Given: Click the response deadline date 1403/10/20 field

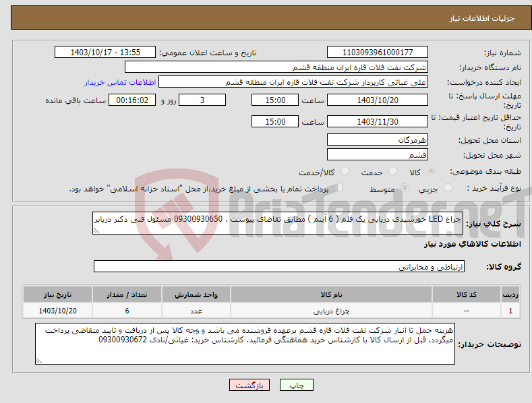Looking at the screenshot, I should (x=378, y=100).
